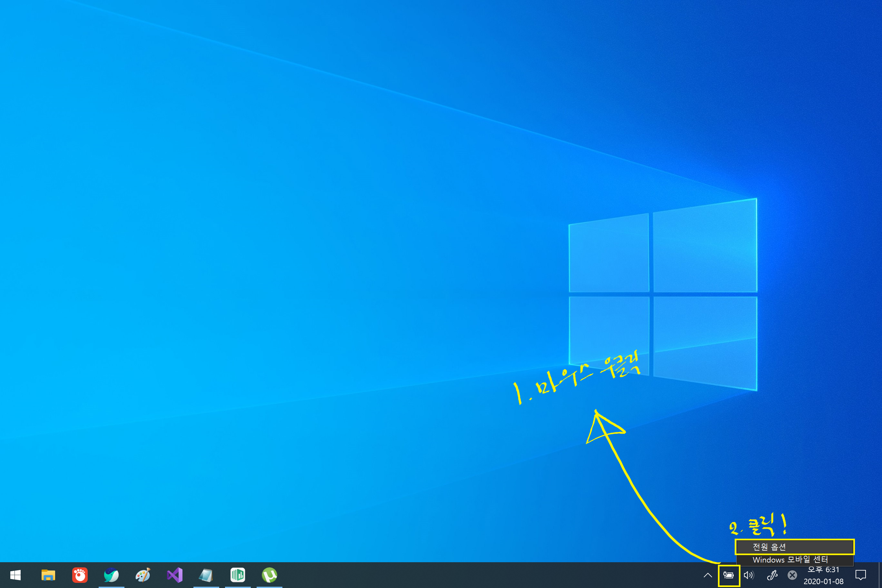Open the clock showing 오후 6:31

[824, 576]
